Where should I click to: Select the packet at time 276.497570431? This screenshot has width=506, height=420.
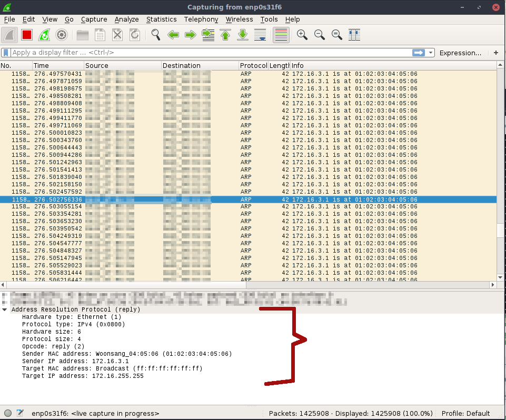pos(248,74)
